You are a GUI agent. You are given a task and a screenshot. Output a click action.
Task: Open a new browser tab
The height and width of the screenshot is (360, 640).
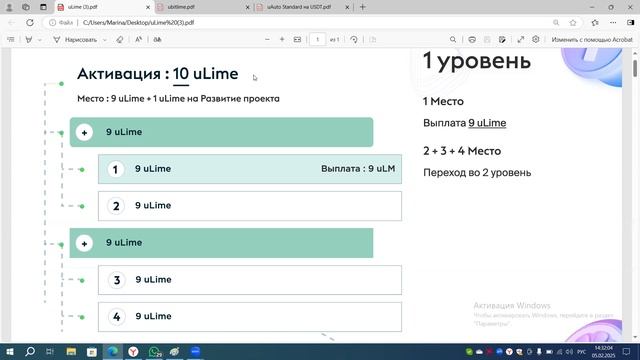click(362, 7)
